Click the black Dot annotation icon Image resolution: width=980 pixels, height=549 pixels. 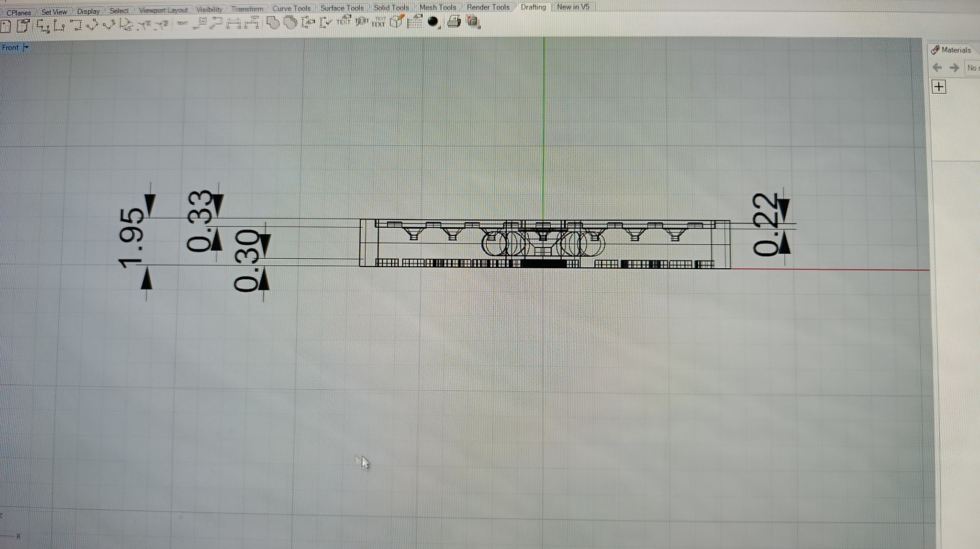433,22
